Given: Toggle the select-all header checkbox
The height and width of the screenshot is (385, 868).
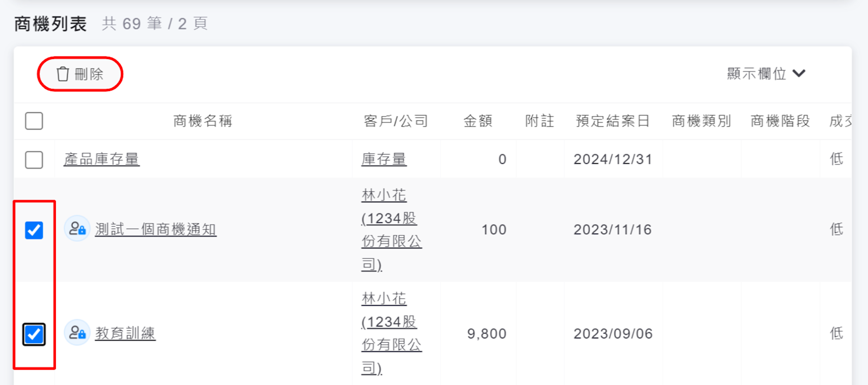Looking at the screenshot, I should (34, 121).
